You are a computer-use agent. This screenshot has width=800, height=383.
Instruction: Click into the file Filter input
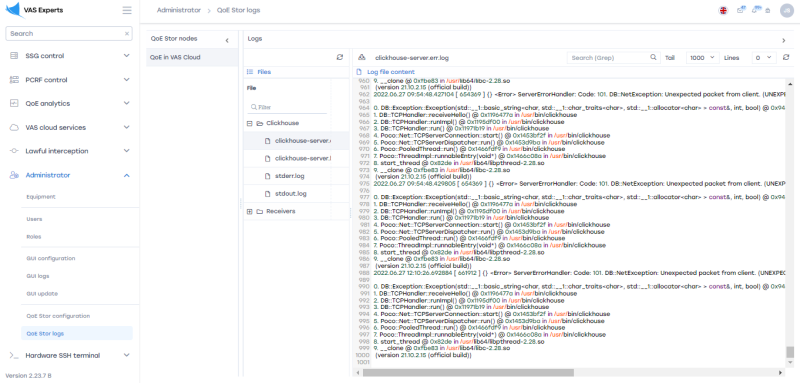pos(287,108)
